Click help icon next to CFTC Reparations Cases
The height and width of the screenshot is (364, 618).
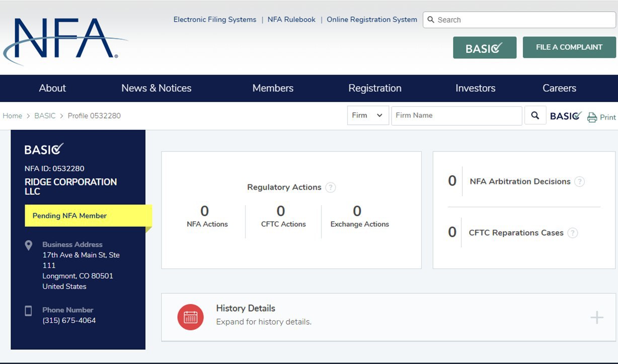click(572, 233)
